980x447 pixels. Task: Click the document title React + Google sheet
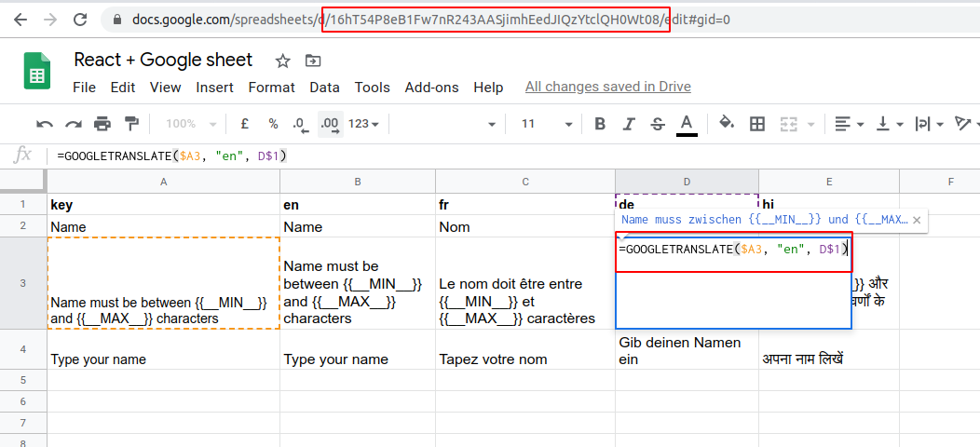coord(163,60)
